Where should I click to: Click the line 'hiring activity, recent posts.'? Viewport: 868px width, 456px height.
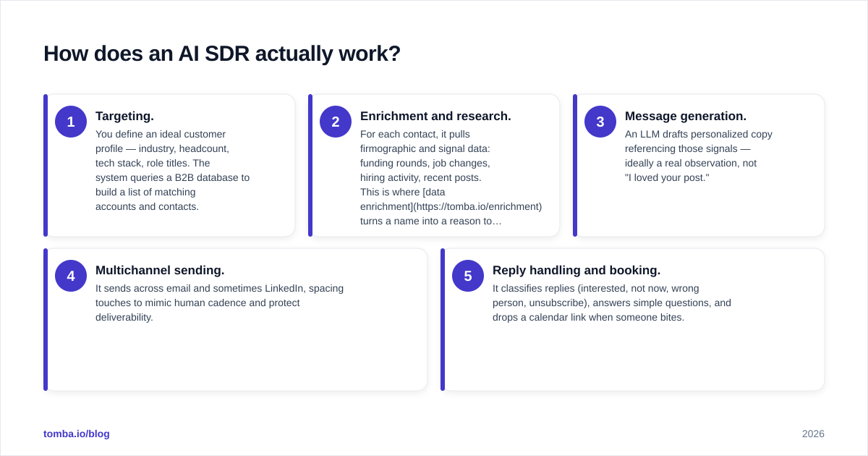pos(420,177)
